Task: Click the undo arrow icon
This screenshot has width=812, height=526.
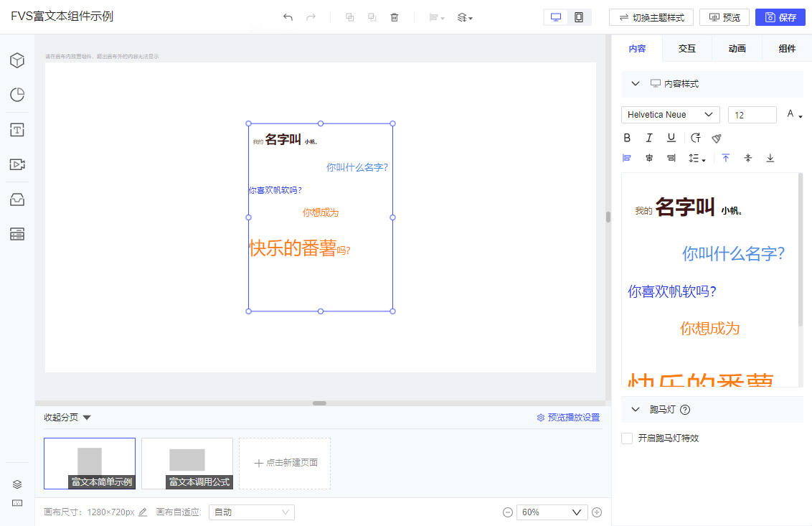Action: tap(288, 17)
